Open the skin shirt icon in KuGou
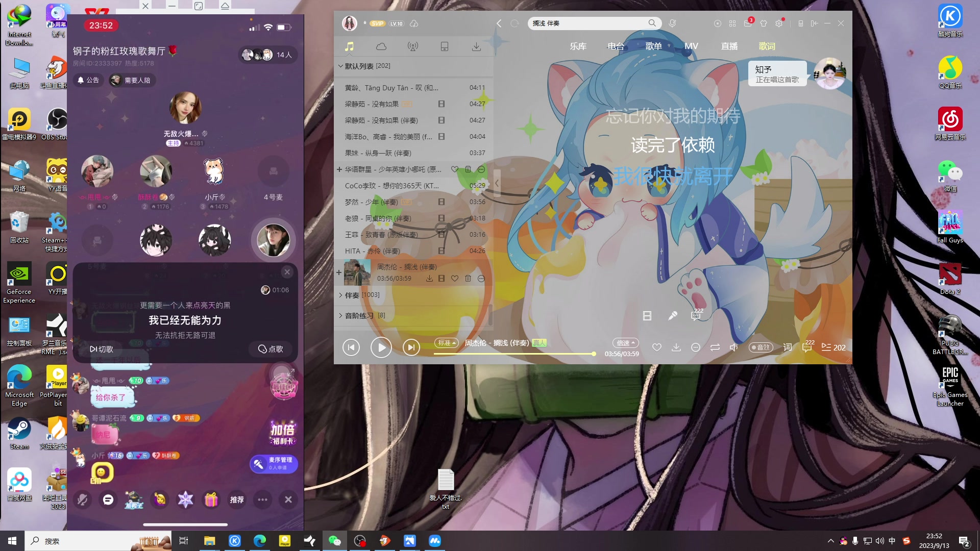Screen dimensions: 980x551 click(764, 23)
